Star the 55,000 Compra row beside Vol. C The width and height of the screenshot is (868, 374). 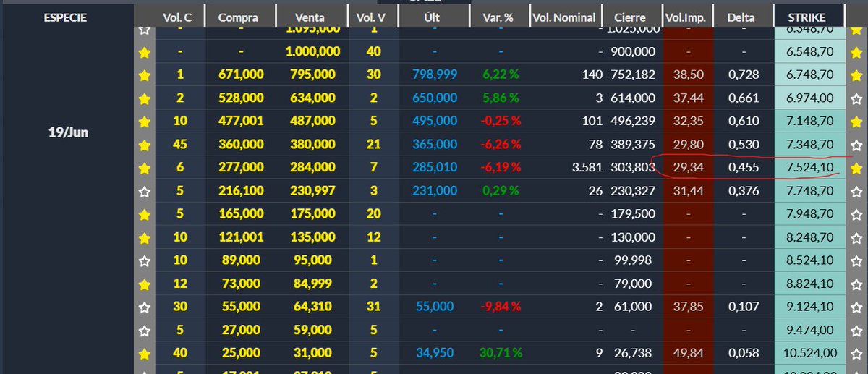145,307
